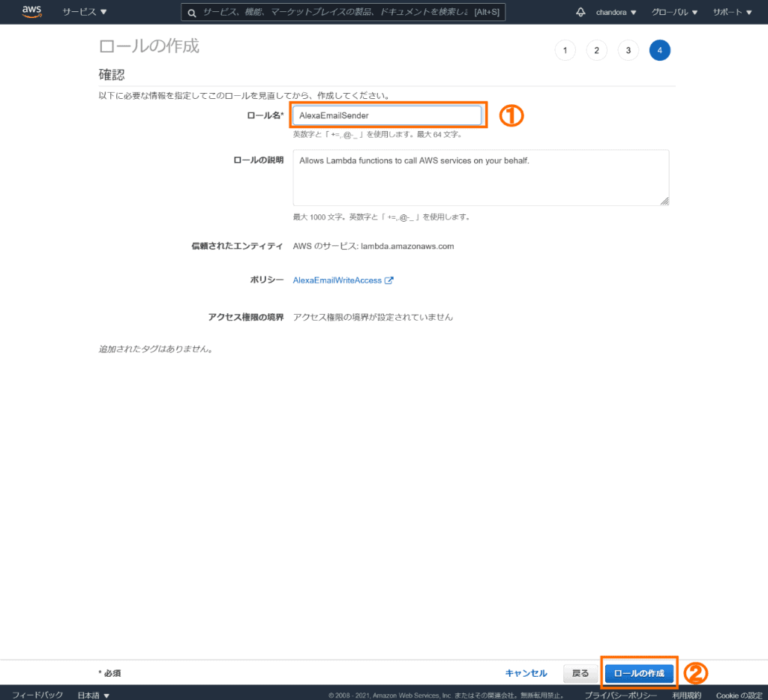Screen dimensions: 768x700
Task: Open the サービス services menu
Action: 84,12
